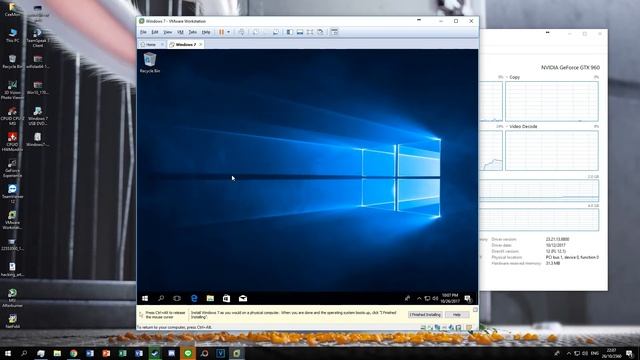Screen dimensions: 640x360
Task: Open the Edit menu in VMware Workstation
Action: pyautogui.click(x=155, y=32)
